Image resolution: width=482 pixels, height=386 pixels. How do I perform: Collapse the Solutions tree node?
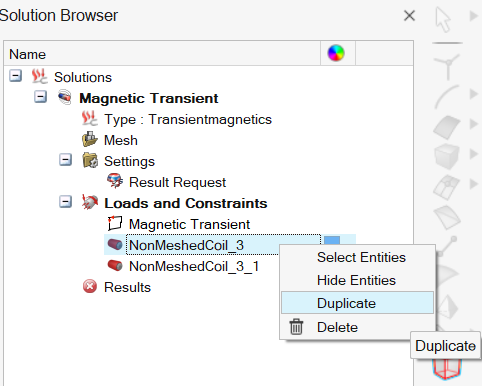15,76
